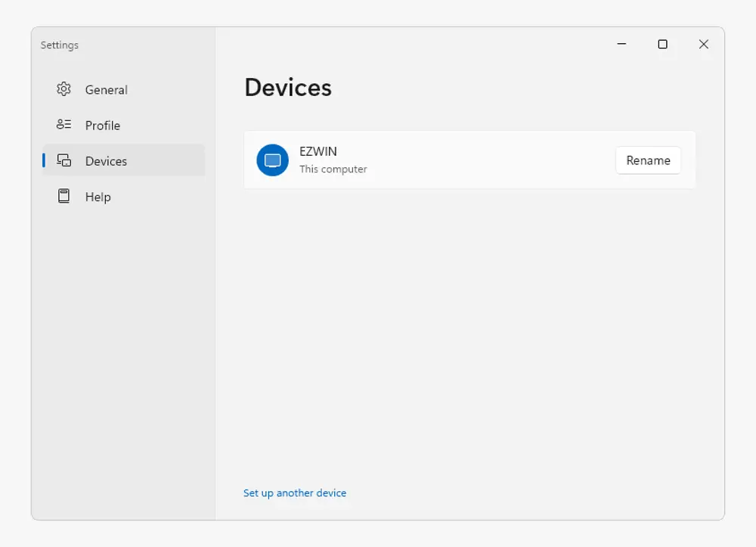756x547 pixels.
Task: Click the Devices page heading
Action: 288,88
